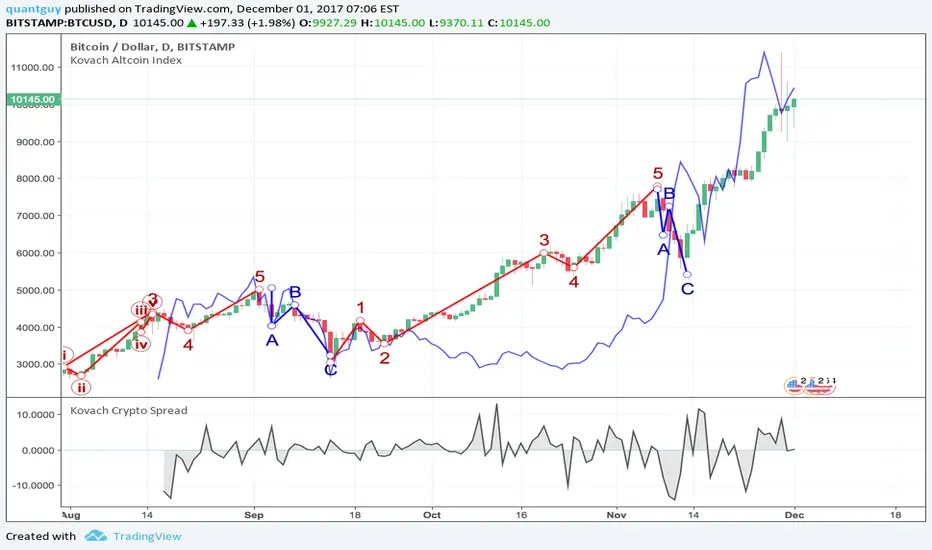
Task: Click the '16' date axis label
Action: pyautogui.click(x=521, y=515)
